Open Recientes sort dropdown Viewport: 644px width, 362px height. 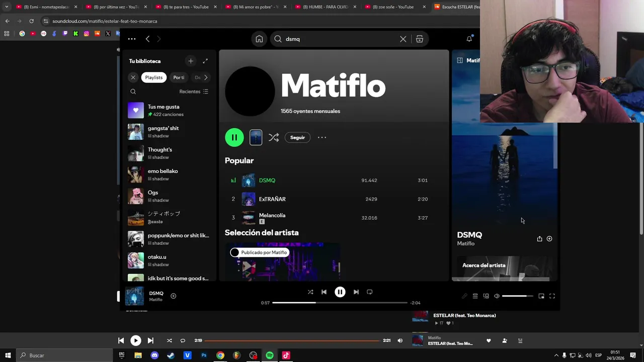[x=194, y=92]
